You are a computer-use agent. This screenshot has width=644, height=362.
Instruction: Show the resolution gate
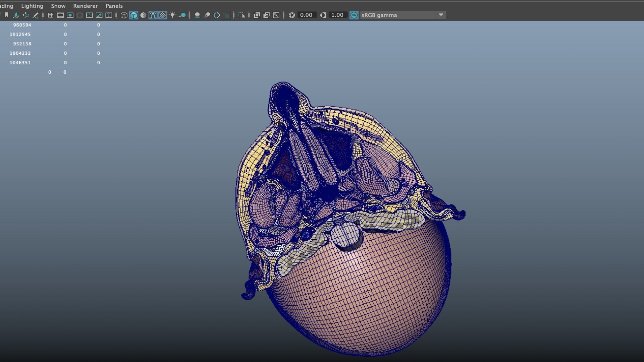[x=70, y=15]
